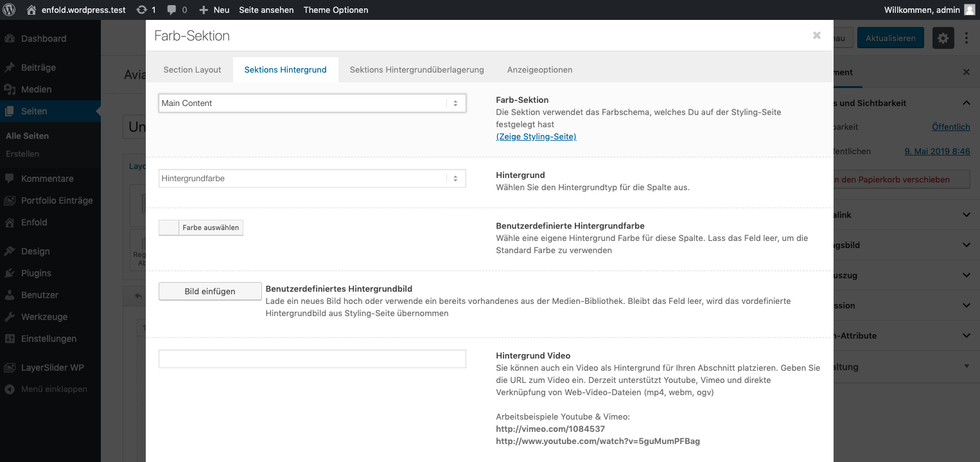Open the Hintergrundfarbe type dropdown
The image size is (980, 462).
(312, 179)
